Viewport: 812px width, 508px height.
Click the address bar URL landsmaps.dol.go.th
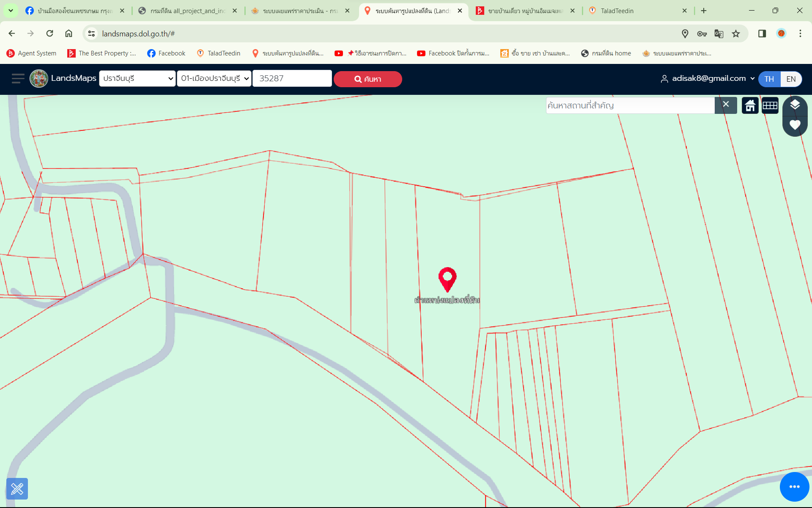[x=138, y=33]
